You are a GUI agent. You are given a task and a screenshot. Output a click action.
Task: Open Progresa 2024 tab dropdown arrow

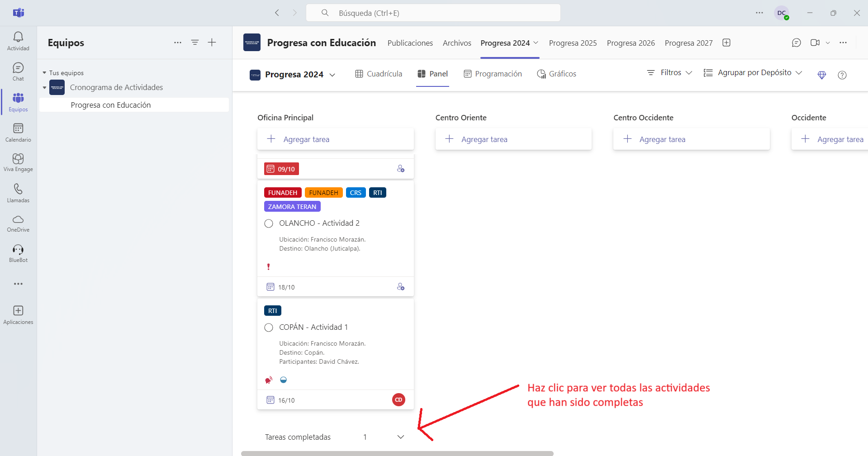click(536, 43)
